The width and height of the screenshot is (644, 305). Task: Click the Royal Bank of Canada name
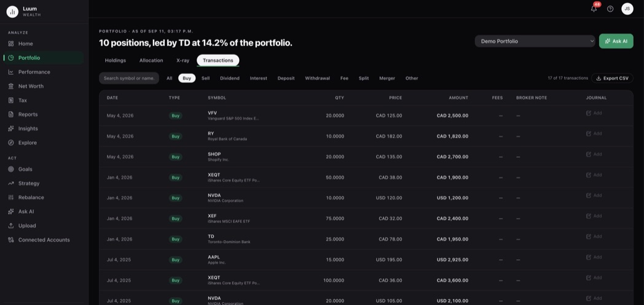click(x=227, y=139)
